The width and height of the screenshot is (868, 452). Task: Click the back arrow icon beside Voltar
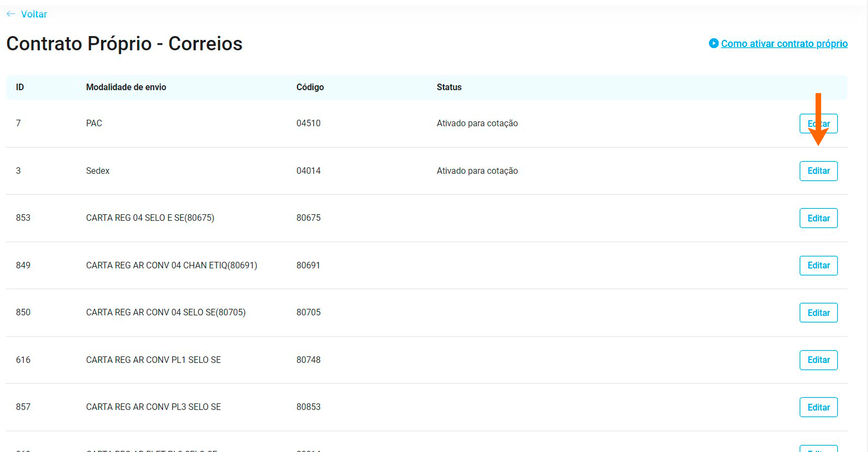pyautogui.click(x=11, y=14)
